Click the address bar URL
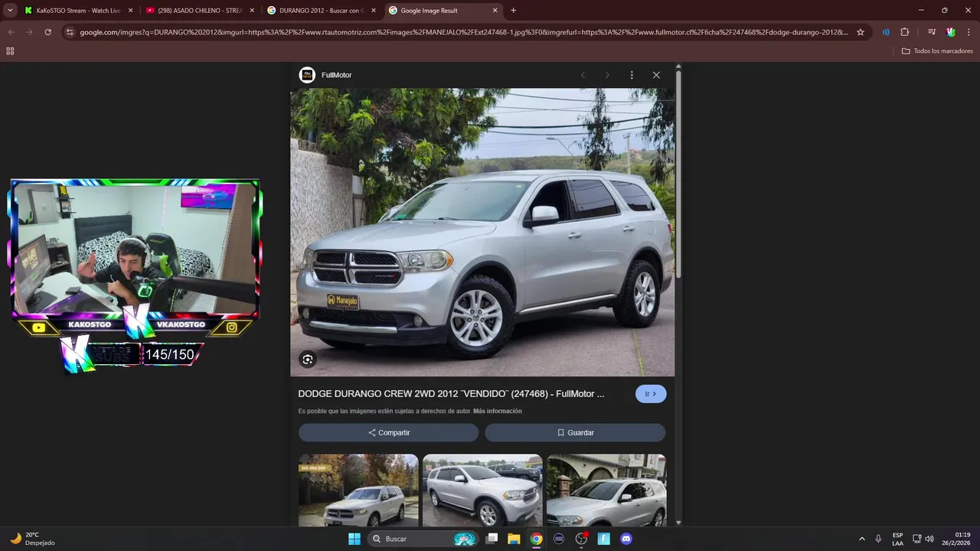The height and width of the screenshot is (551, 980). [463, 32]
